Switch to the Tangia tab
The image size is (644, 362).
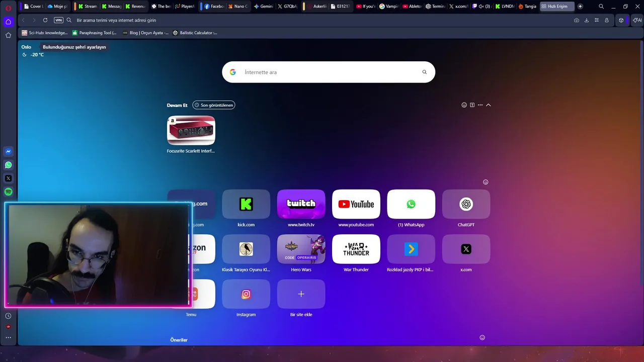click(527, 7)
